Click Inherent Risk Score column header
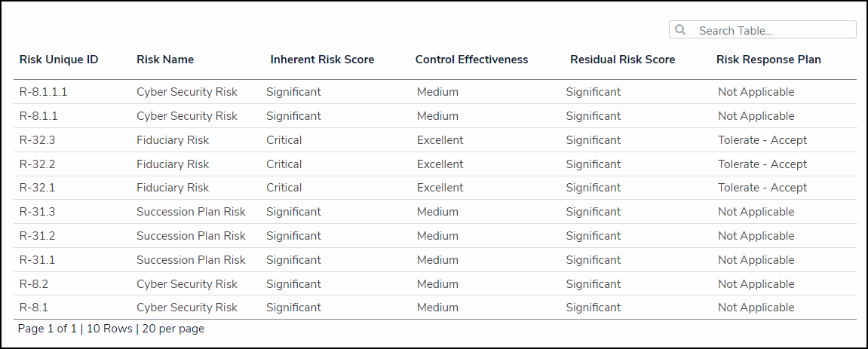 (x=322, y=60)
